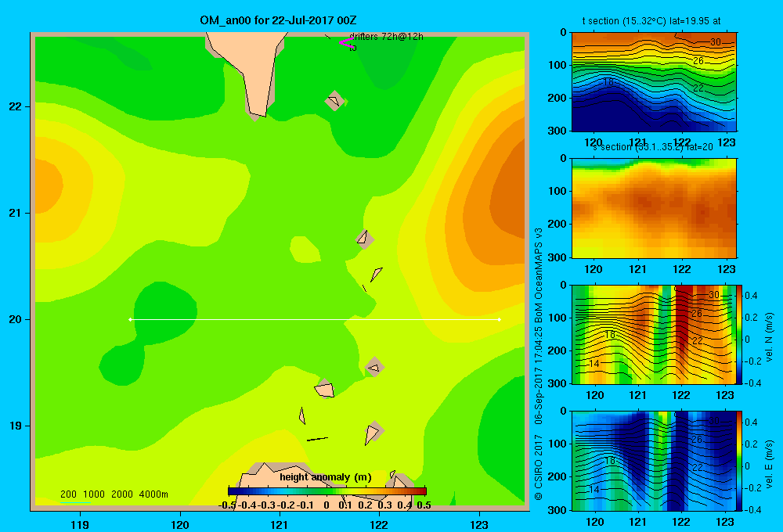Click the BoM OceanMAPS v3 copyright text
Screen dimensions: 783x532
pyautogui.click(x=539, y=365)
